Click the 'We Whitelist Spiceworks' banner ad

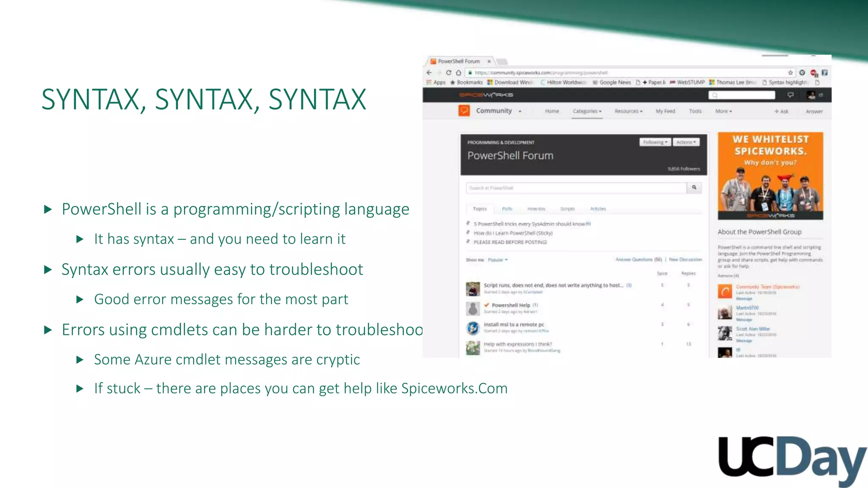pyautogui.click(x=771, y=176)
